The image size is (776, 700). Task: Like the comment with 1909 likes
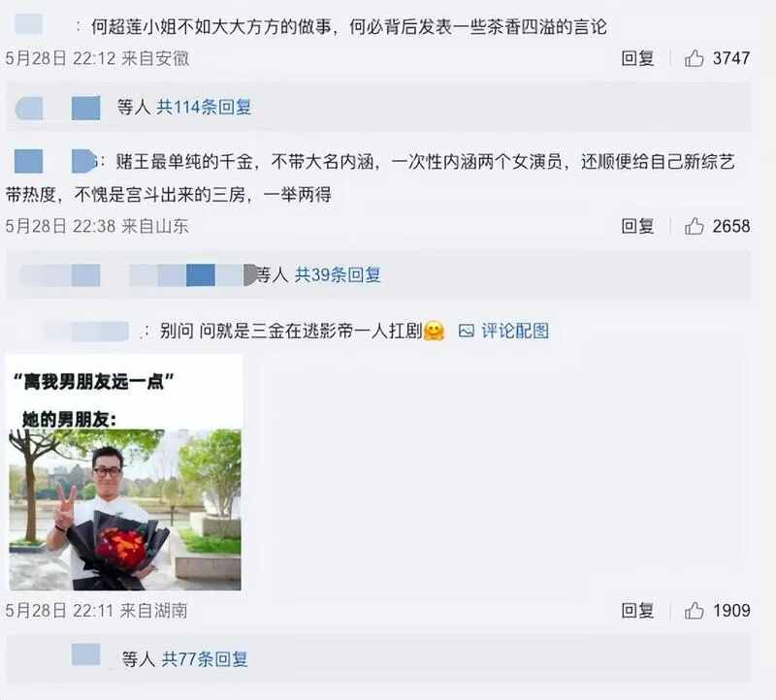coord(694,611)
